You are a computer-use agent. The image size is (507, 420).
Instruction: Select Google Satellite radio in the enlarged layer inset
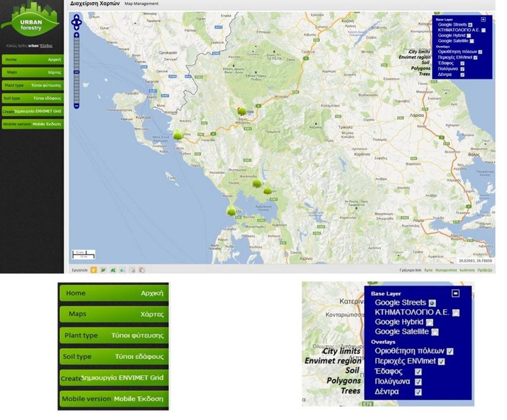tap(435, 332)
